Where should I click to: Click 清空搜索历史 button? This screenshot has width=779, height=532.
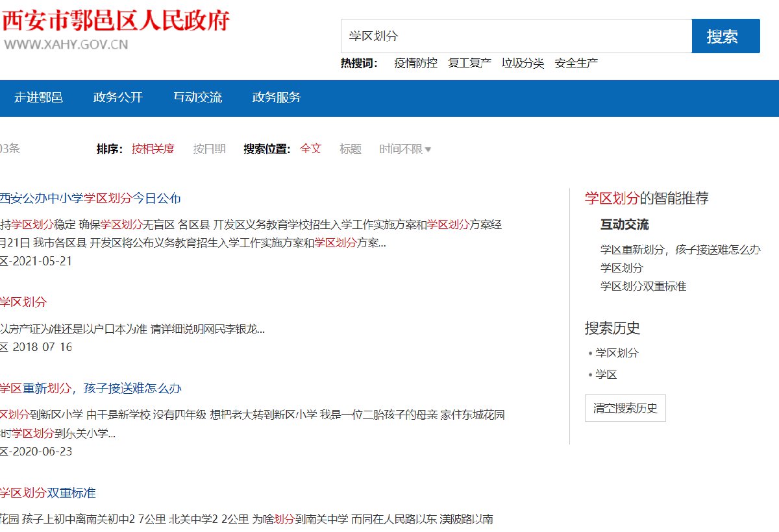[x=624, y=408]
